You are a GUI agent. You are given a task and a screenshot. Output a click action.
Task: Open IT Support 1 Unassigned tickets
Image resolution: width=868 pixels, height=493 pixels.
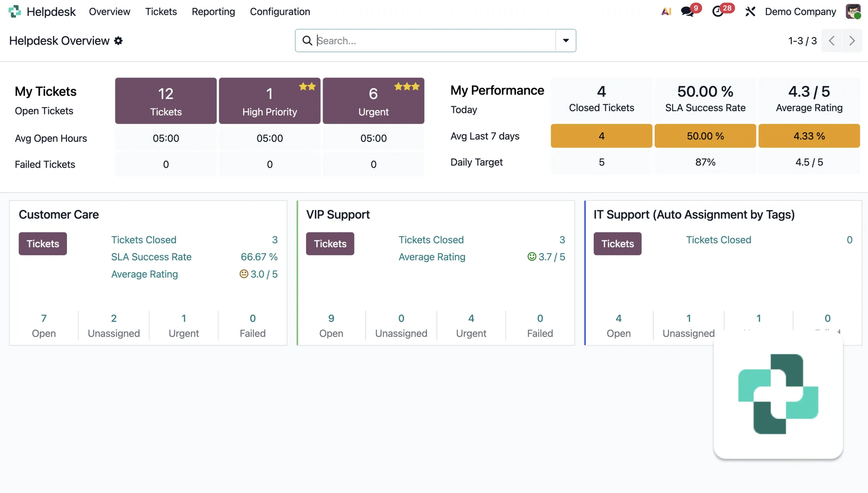coord(689,326)
